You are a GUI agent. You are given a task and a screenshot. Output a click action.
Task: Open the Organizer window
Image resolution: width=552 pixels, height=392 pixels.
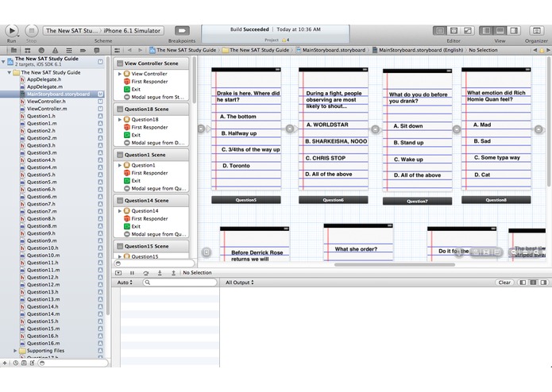pyautogui.click(x=536, y=31)
